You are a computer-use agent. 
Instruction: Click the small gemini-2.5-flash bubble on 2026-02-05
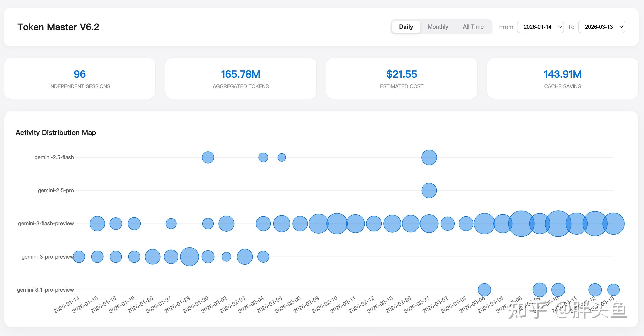[281, 157]
